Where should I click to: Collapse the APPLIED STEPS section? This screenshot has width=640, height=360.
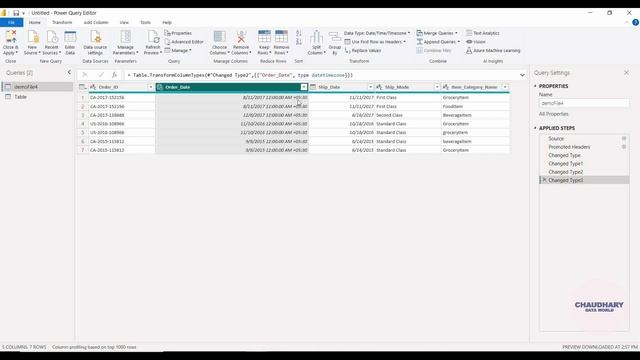point(535,128)
